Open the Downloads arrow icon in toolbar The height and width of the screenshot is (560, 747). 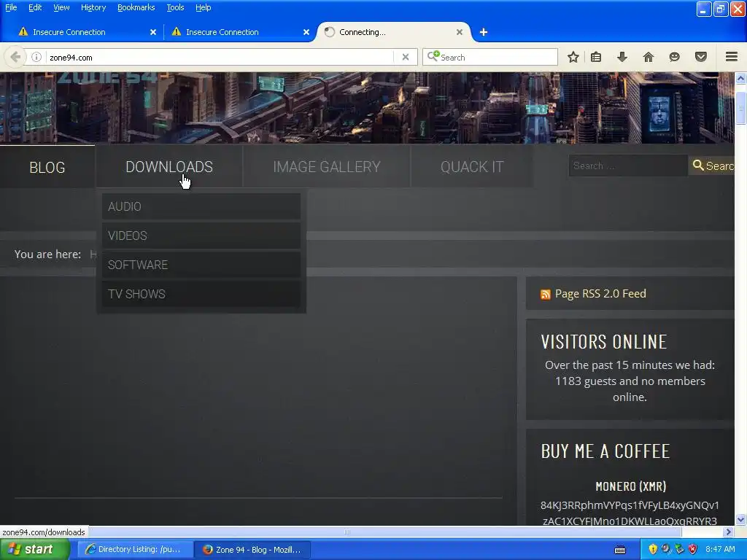tap(622, 57)
